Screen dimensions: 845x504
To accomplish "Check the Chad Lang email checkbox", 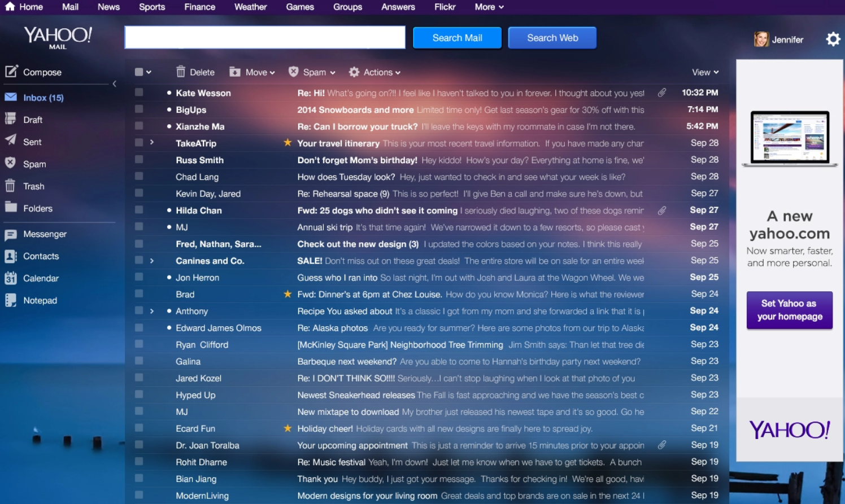I will (139, 176).
